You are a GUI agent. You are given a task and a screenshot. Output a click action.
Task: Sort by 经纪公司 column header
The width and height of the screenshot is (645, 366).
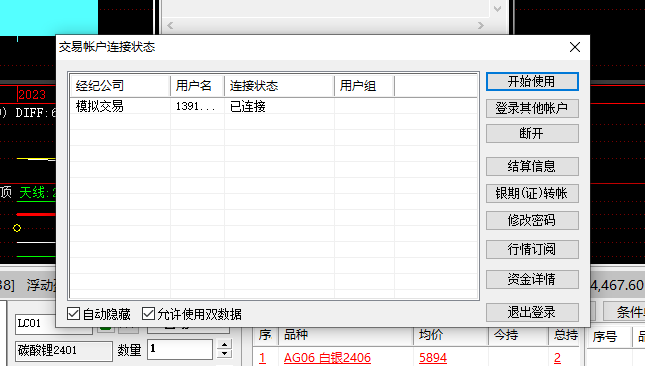click(x=120, y=86)
